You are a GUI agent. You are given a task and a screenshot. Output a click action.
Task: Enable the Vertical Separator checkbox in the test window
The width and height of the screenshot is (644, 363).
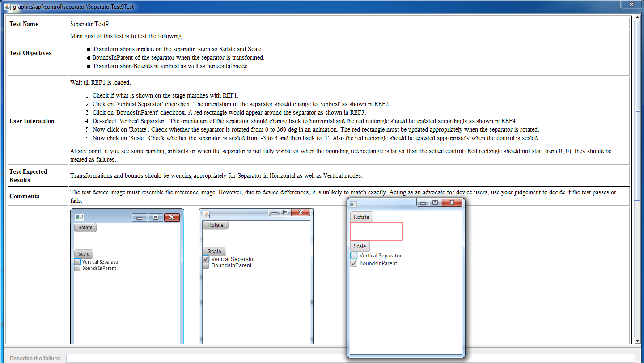[x=354, y=256]
